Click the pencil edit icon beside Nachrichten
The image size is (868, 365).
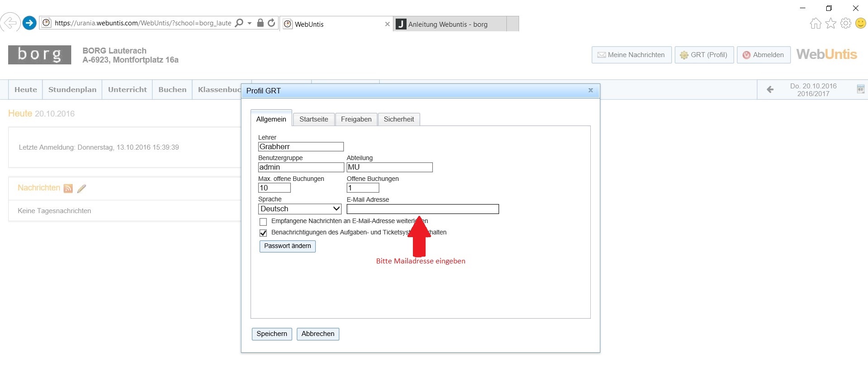(82, 189)
